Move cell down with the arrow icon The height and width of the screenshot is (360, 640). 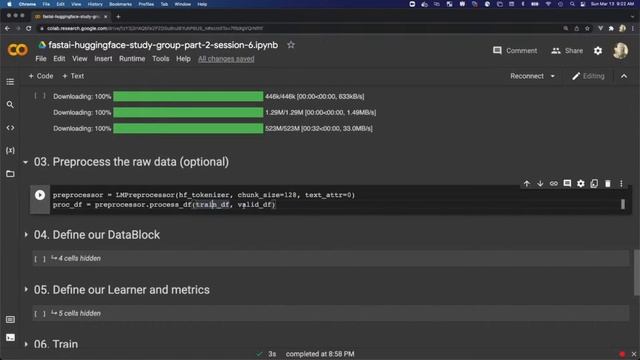pyautogui.click(x=540, y=184)
